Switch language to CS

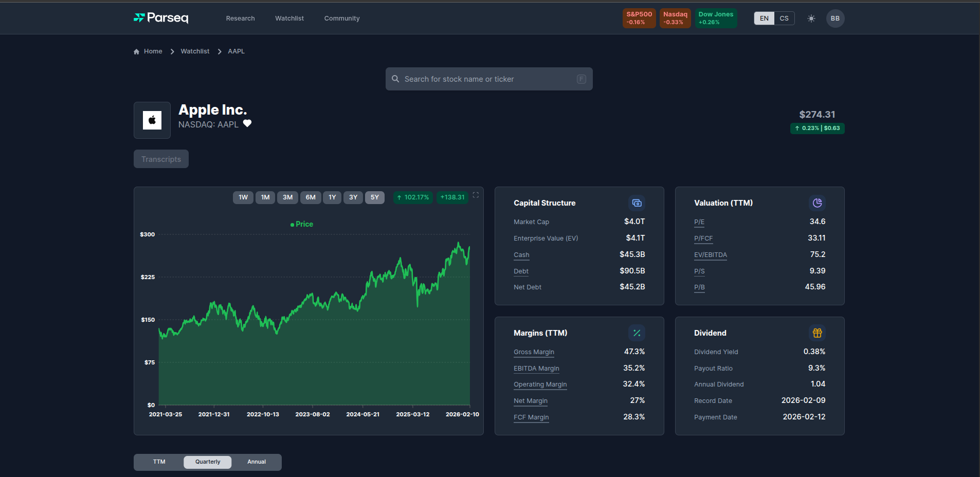pyautogui.click(x=784, y=19)
